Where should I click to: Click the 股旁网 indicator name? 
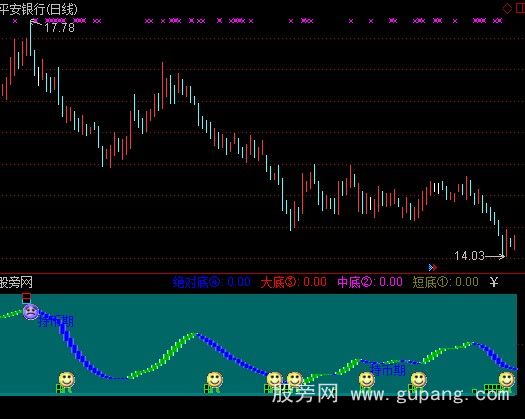tap(16, 282)
